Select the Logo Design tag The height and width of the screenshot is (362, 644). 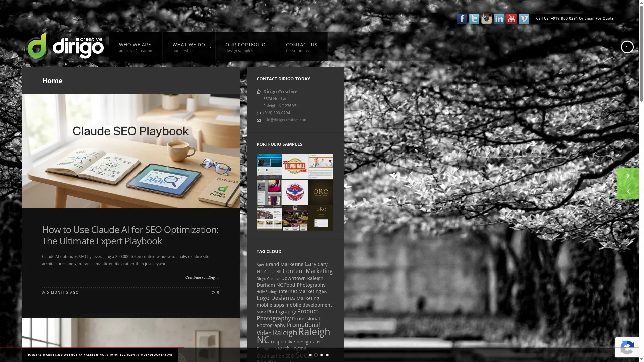click(273, 298)
